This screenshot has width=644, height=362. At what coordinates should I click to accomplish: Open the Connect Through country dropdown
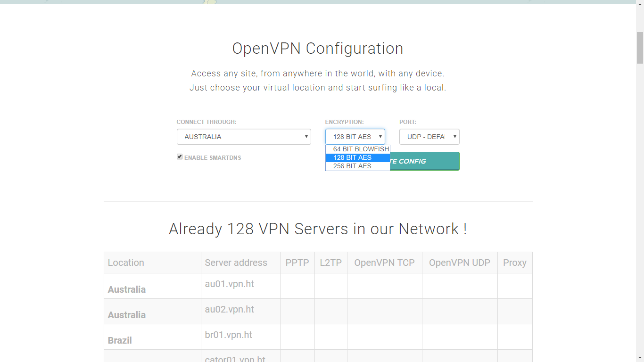pyautogui.click(x=244, y=137)
